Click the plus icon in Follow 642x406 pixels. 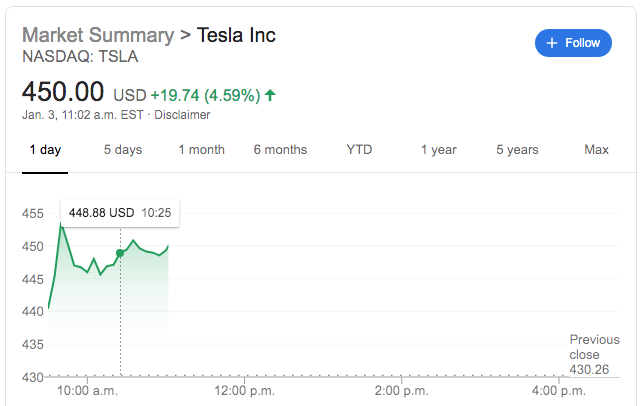(x=551, y=43)
